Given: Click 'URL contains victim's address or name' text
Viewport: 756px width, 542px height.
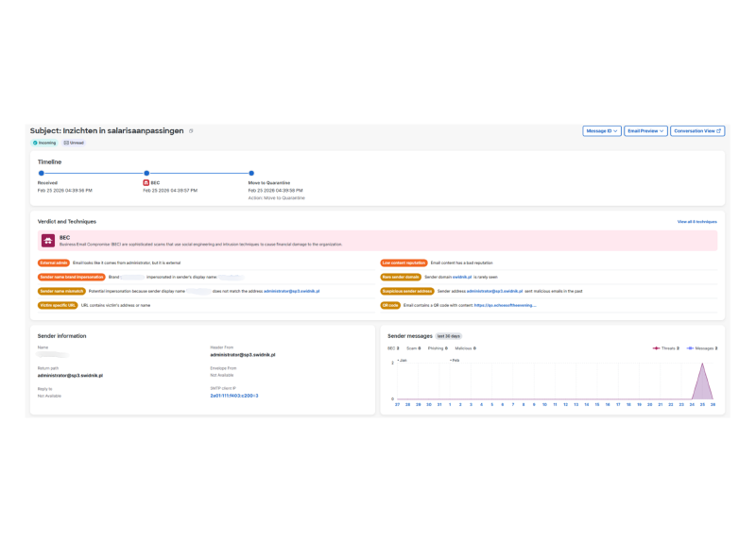Looking at the screenshot, I should click(115, 305).
